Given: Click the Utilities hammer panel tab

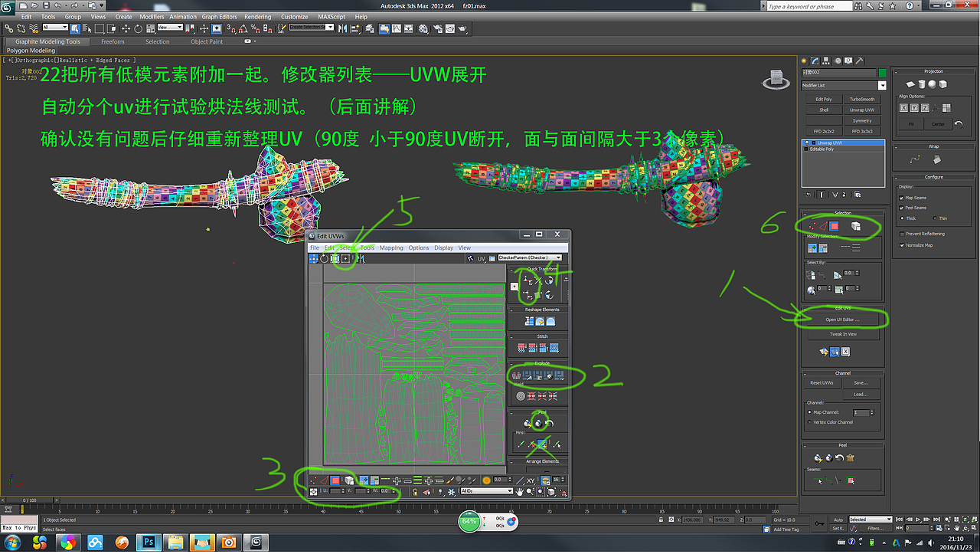Looking at the screenshot, I should tap(860, 60).
